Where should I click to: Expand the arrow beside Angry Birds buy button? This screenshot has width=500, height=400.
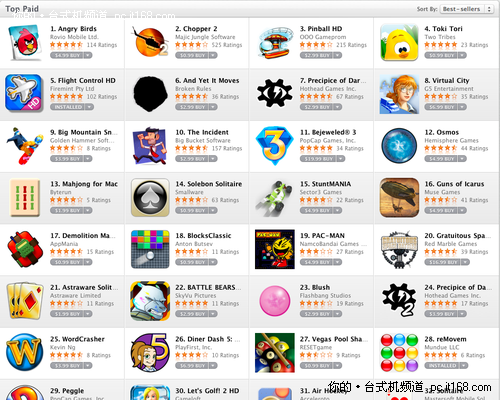coord(88,55)
